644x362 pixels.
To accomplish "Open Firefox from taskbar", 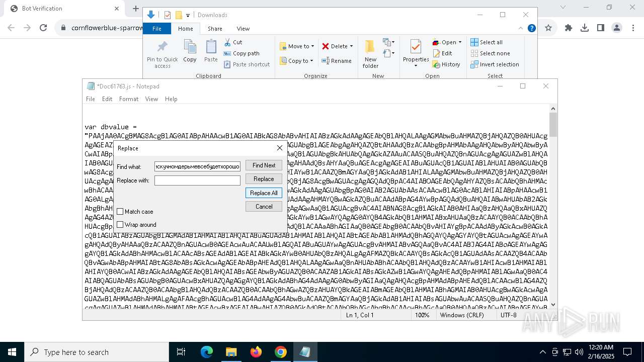I will pyautogui.click(x=256, y=352).
